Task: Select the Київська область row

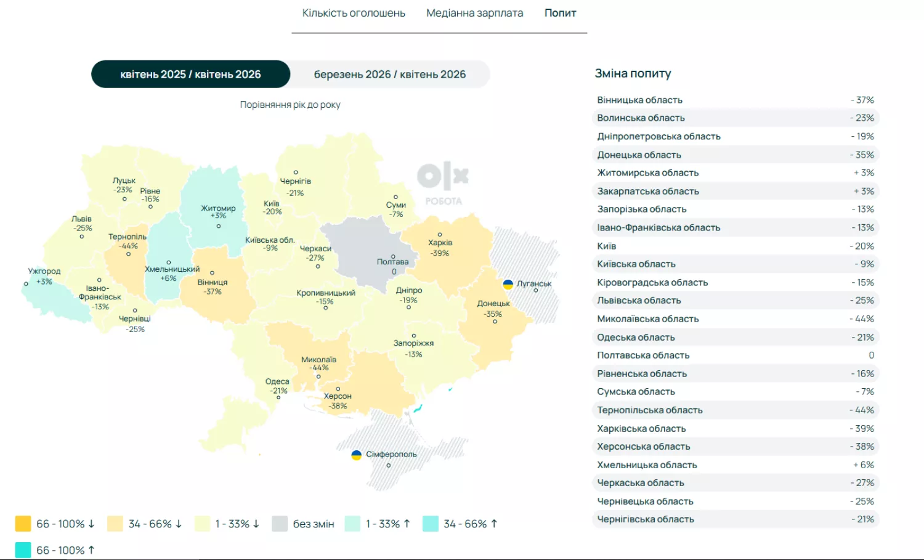Action: click(x=736, y=264)
